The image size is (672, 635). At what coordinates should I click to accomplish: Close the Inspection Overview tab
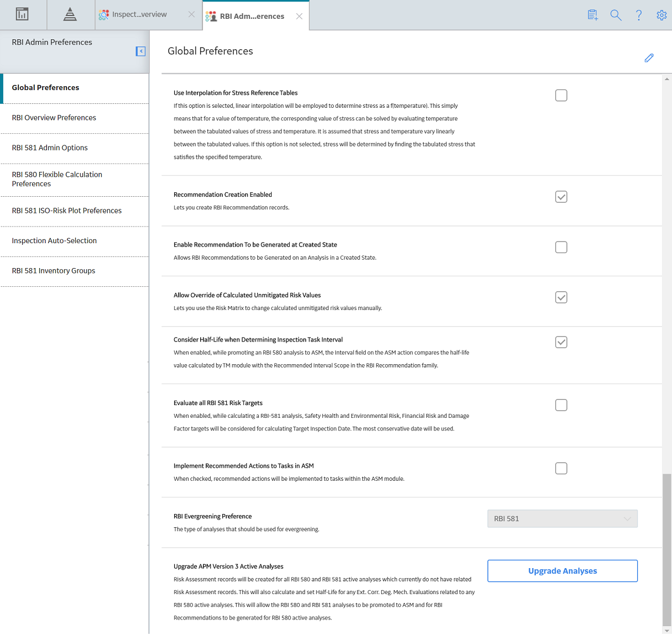(x=191, y=14)
